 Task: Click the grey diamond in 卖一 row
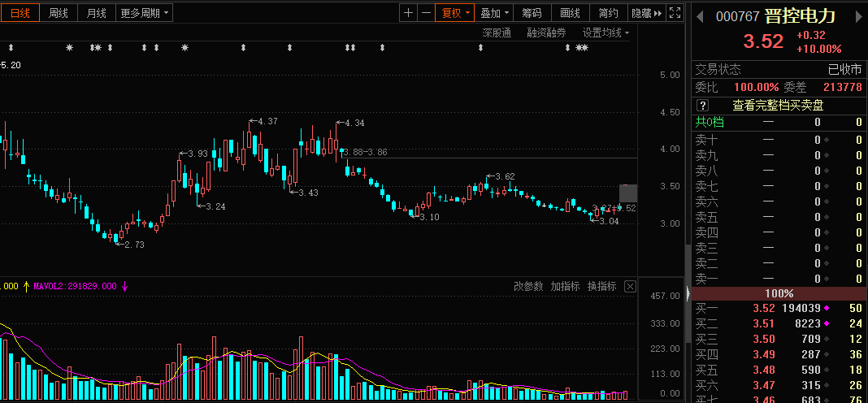[x=827, y=279]
